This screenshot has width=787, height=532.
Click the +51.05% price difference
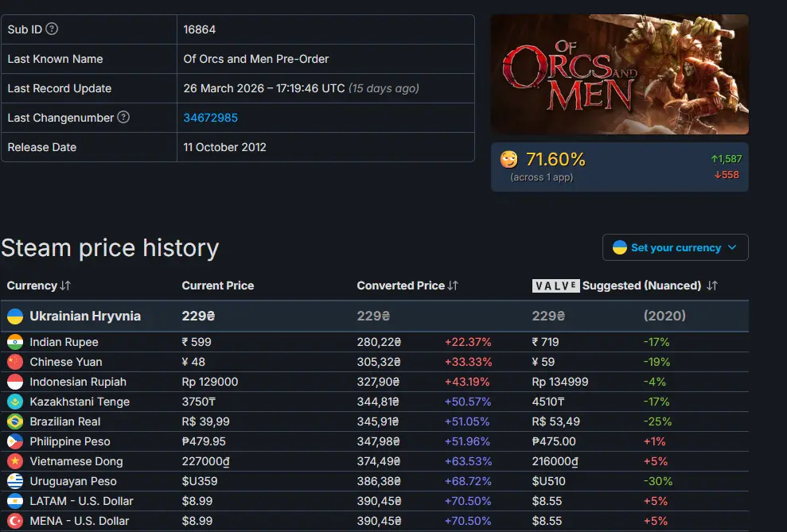tap(467, 421)
